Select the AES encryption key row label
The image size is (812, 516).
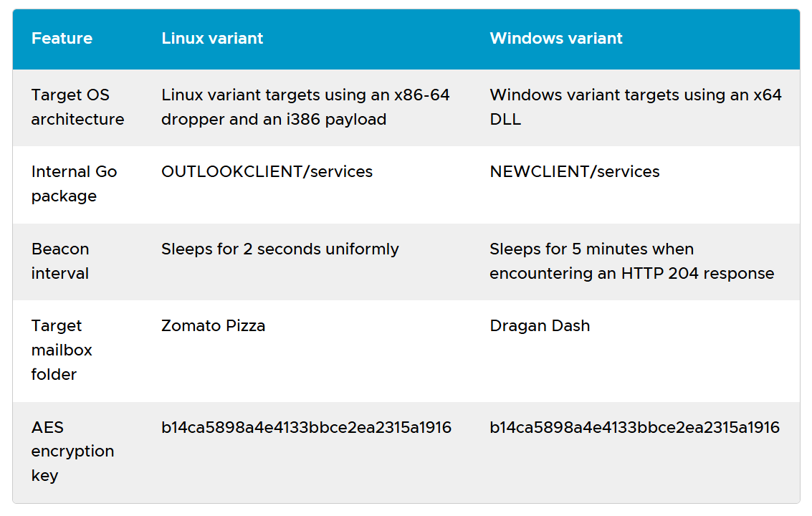coord(72,451)
